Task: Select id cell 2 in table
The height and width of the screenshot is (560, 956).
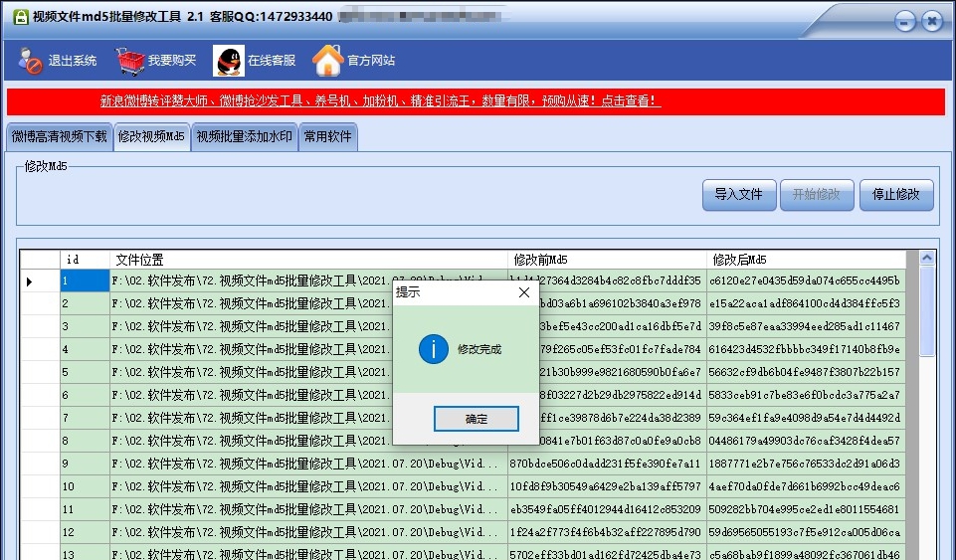Action: tap(85, 303)
